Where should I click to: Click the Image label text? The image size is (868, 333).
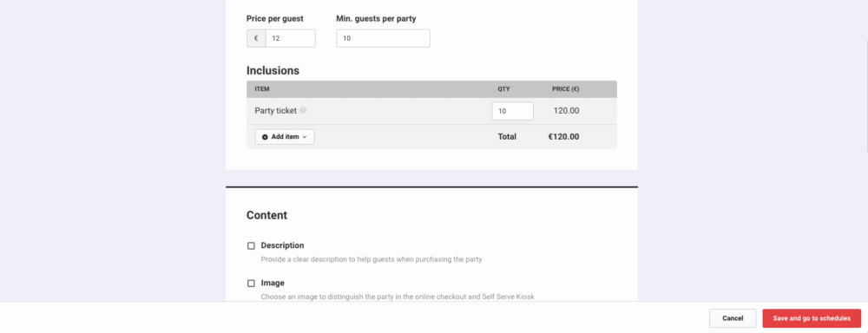click(273, 283)
